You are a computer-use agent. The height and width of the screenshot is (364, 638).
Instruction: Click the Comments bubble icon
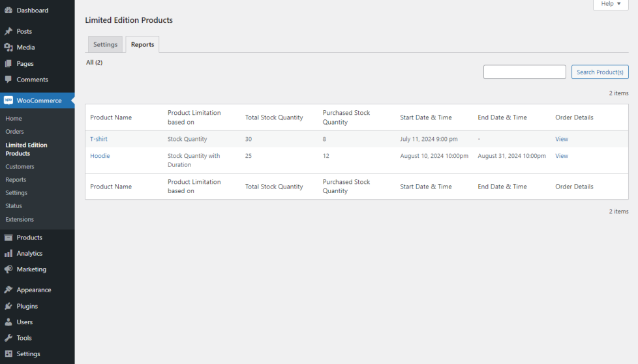tap(8, 80)
